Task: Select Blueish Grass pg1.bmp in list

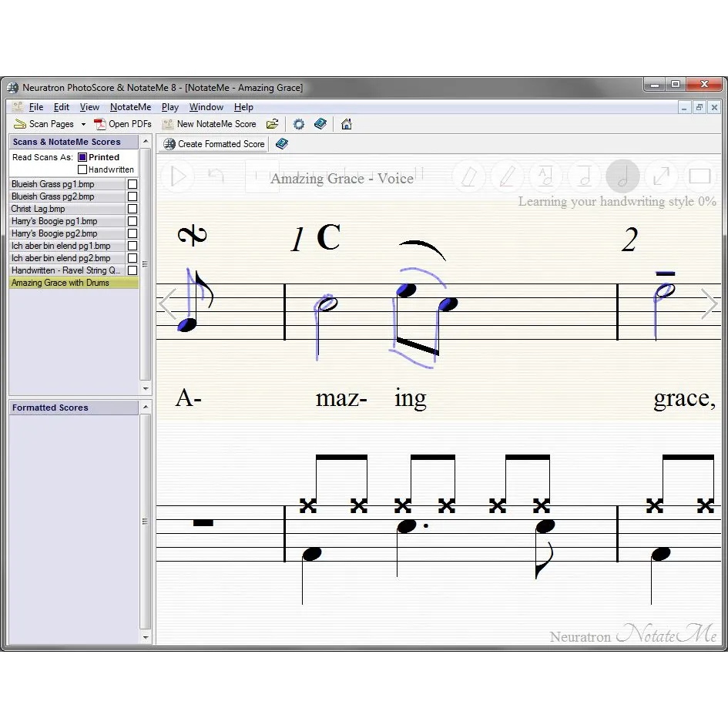Action: (67, 184)
